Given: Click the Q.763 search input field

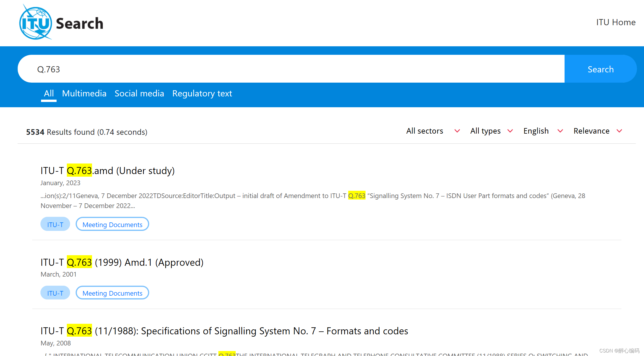Looking at the screenshot, I should (290, 69).
